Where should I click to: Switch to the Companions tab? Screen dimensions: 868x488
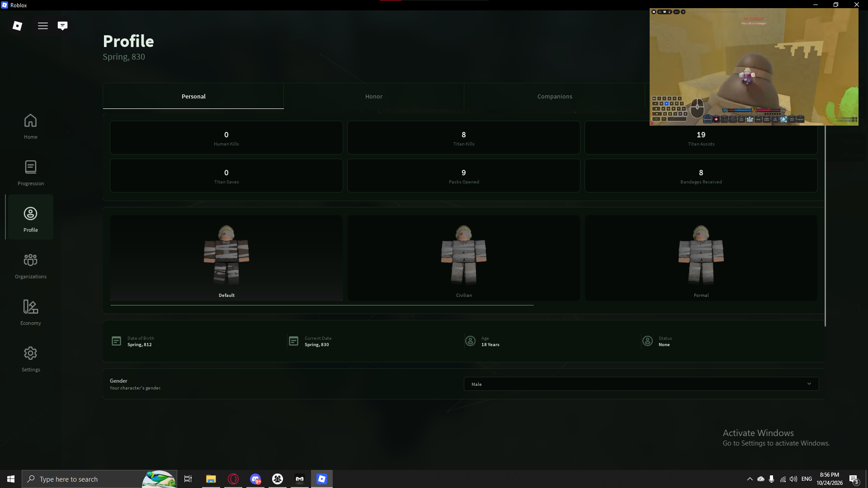[x=555, y=96]
